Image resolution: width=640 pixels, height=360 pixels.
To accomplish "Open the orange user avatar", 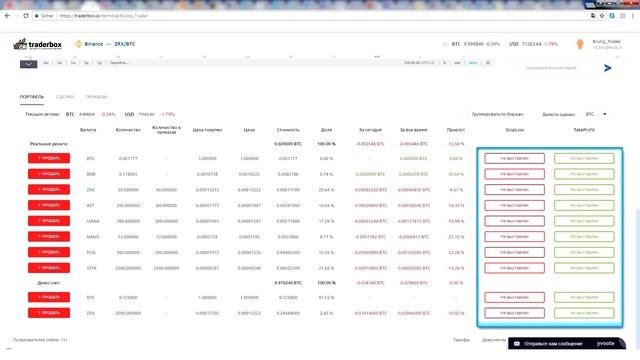I will pyautogui.click(x=580, y=44).
